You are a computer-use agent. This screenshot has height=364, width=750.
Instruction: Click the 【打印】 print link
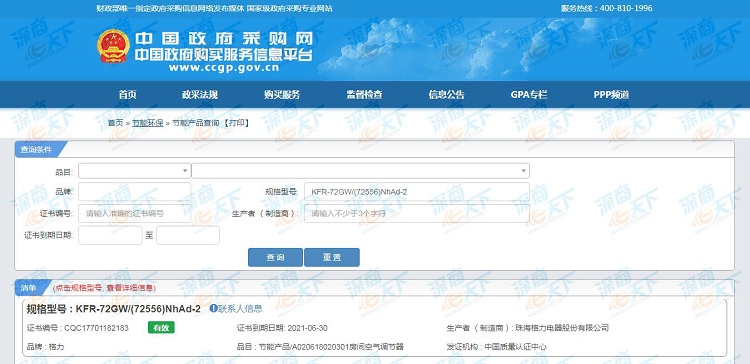coord(236,123)
